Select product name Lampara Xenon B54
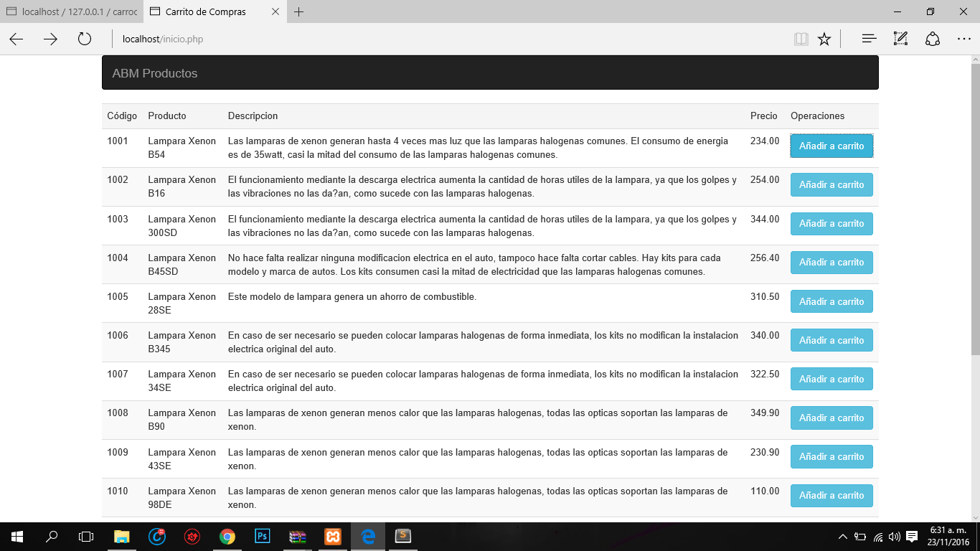 182,148
